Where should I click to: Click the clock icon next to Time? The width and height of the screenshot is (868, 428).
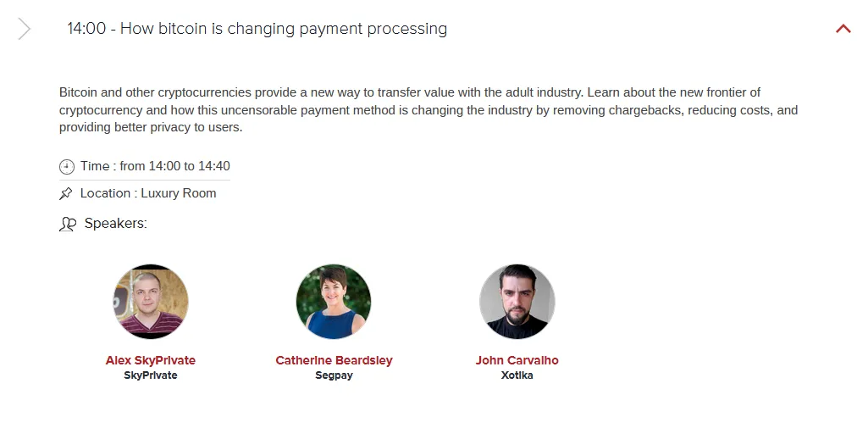pos(66,167)
